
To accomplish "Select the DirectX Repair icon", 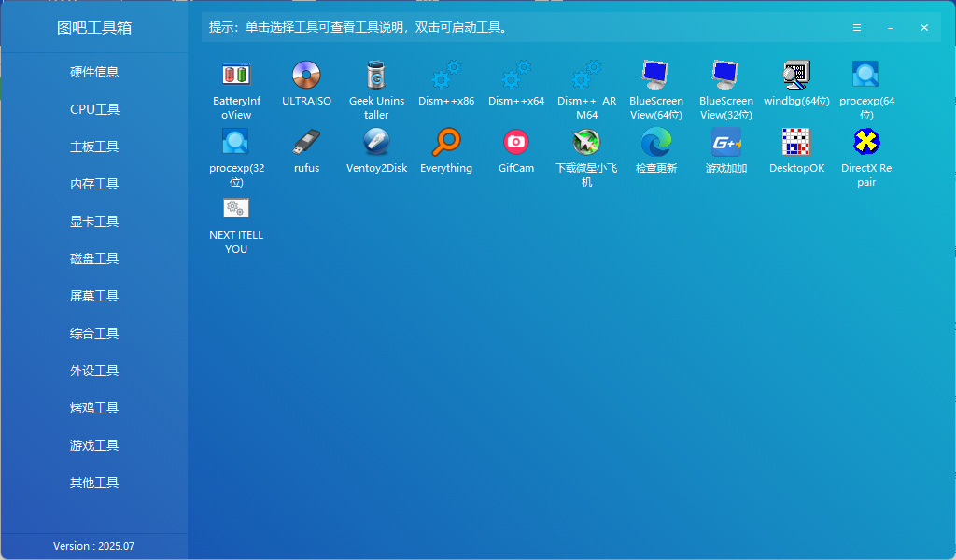I will [866, 143].
